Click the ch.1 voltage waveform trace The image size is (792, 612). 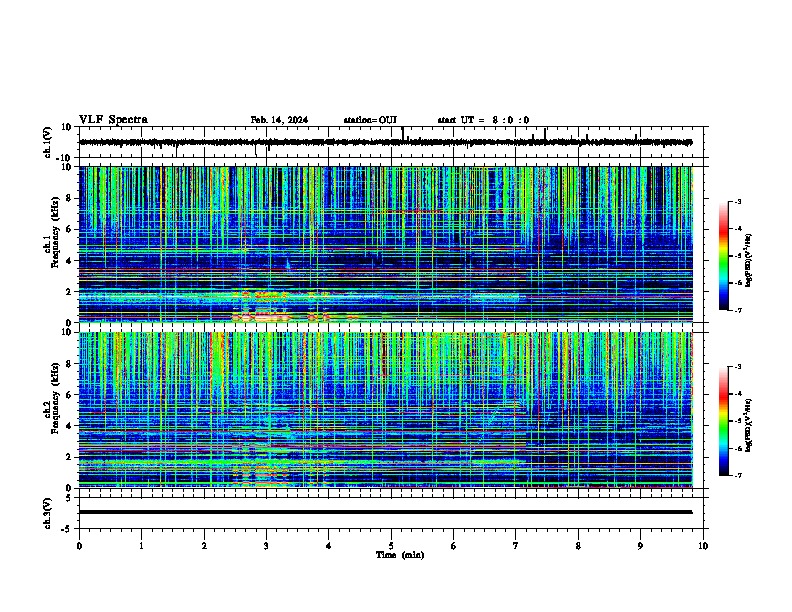tap(385, 142)
